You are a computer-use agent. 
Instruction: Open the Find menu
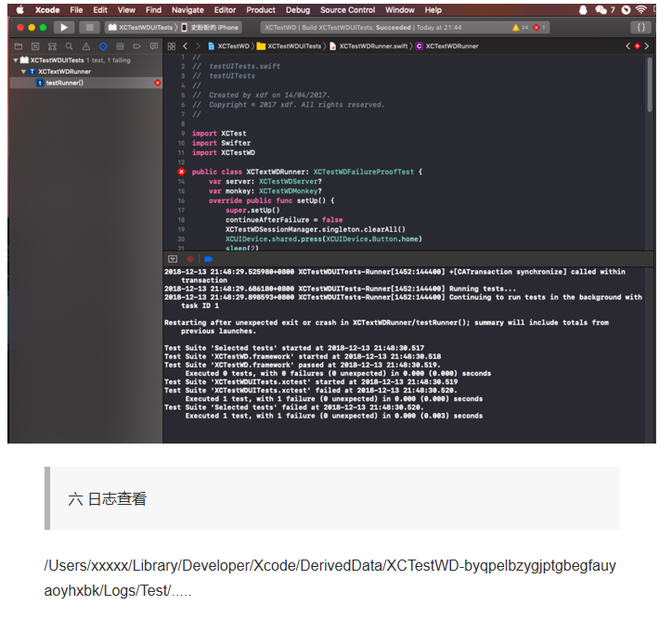point(153,10)
